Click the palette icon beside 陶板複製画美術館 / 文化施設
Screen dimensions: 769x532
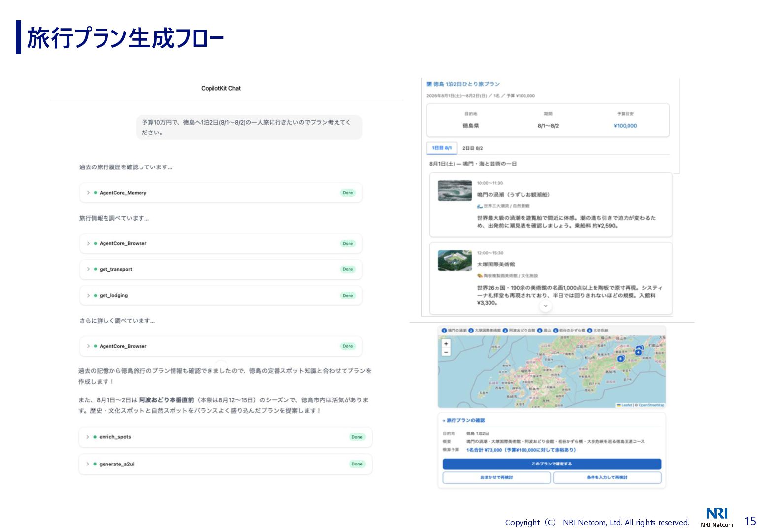coord(480,276)
